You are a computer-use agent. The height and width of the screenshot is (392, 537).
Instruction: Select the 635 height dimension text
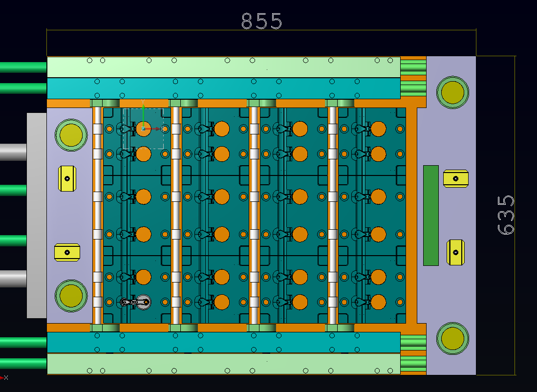(506, 215)
